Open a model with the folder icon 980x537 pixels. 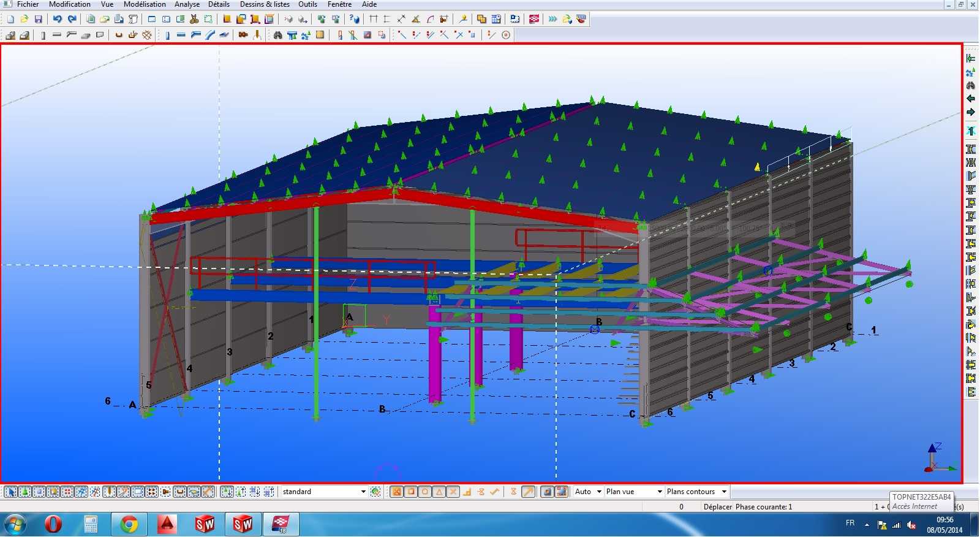click(24, 19)
